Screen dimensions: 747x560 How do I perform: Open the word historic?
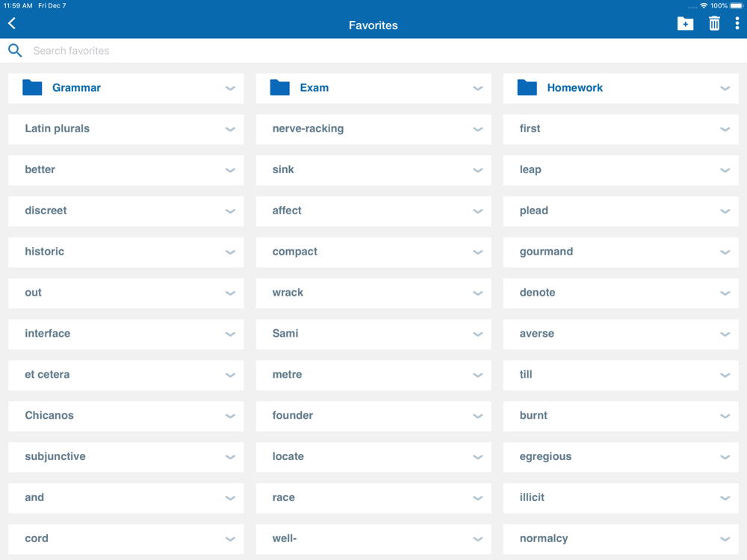(44, 252)
